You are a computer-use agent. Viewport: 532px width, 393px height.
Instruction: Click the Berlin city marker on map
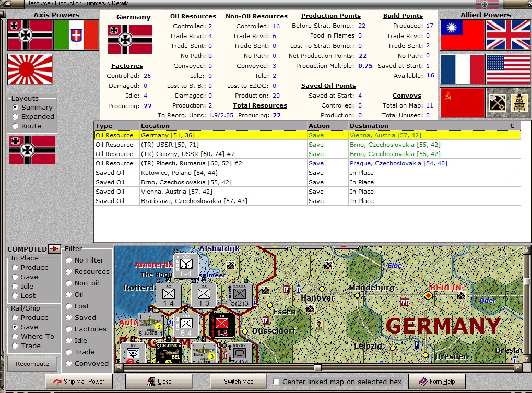[428, 296]
